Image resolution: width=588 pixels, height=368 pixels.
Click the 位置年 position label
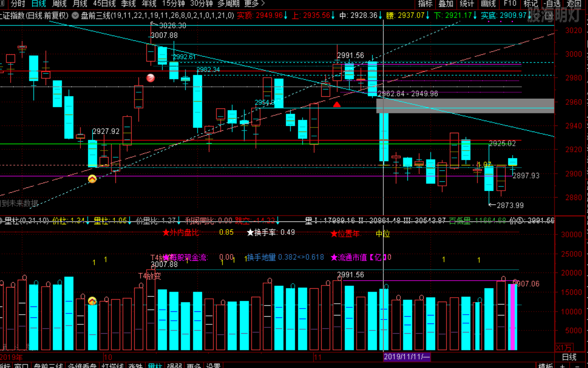pos(345,234)
